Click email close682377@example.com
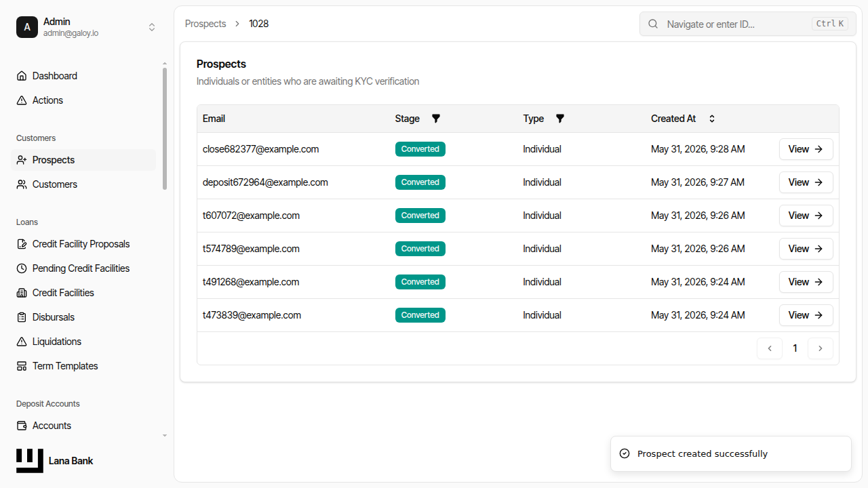 [x=260, y=149]
